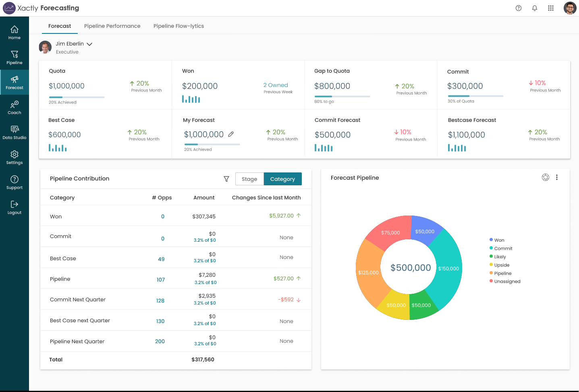Screen dimensions: 579x392
Task: Open the apps grid menu in the header
Action: [x=551, y=8]
